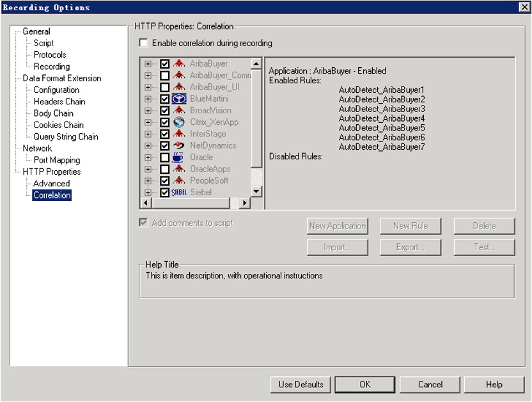Image resolution: width=532 pixels, height=402 pixels.
Task: Expand the Siebel tree node
Action: click(148, 193)
